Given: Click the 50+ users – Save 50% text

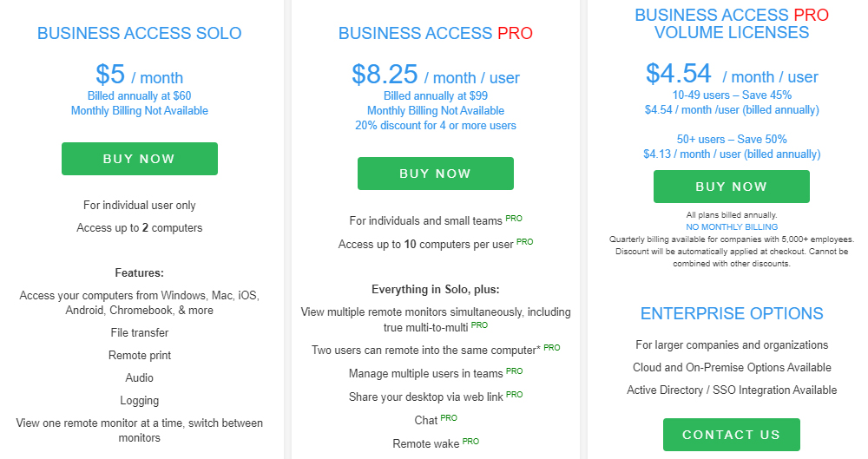Looking at the screenshot, I should click(732, 139).
